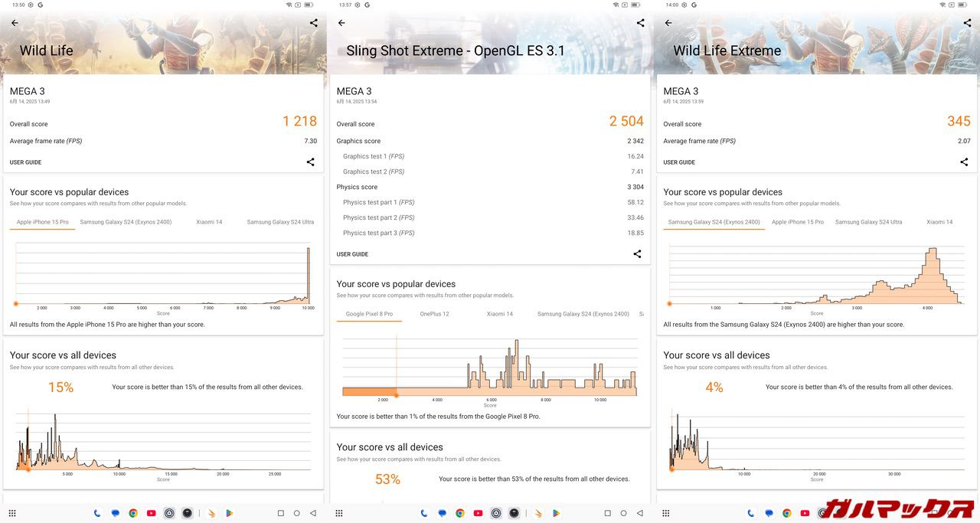Tap the back arrow on the Wild Life screen
The image size is (980, 523).
pos(15,23)
